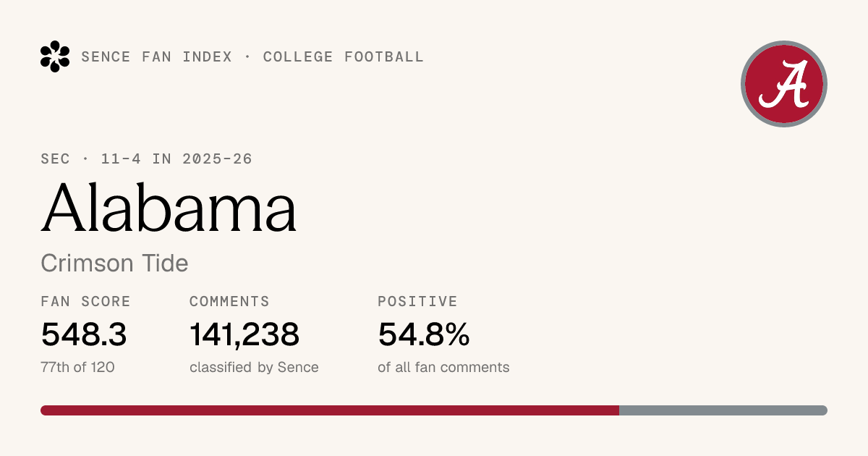Click the Crimson Tide subtitle
868x456 pixels.
tap(114, 263)
